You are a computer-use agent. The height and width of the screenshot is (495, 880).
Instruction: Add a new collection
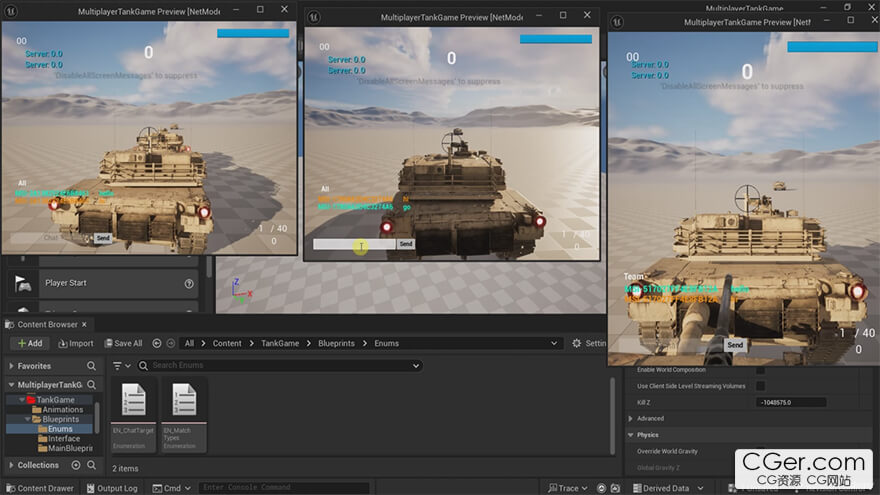tap(76, 465)
